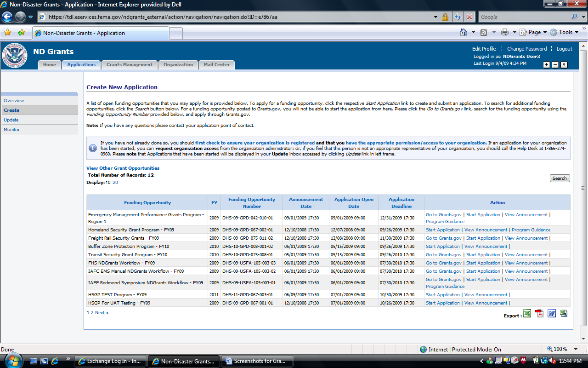Start Application for Homeland Security Grant Program
The width and height of the screenshot is (588, 368).
click(442, 230)
